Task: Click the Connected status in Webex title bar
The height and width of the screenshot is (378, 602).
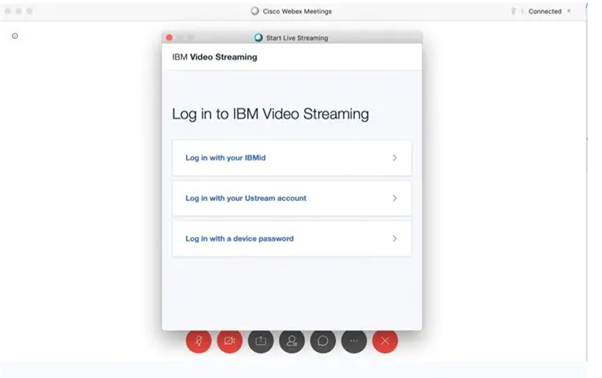Action: tap(545, 12)
